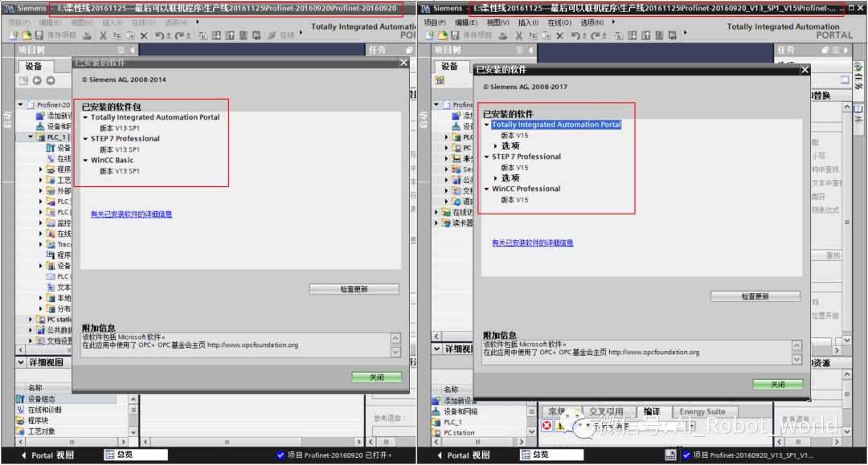The height and width of the screenshot is (465, 868).
Task: Click Delete X icon in left window toolbar
Action: [144, 35]
